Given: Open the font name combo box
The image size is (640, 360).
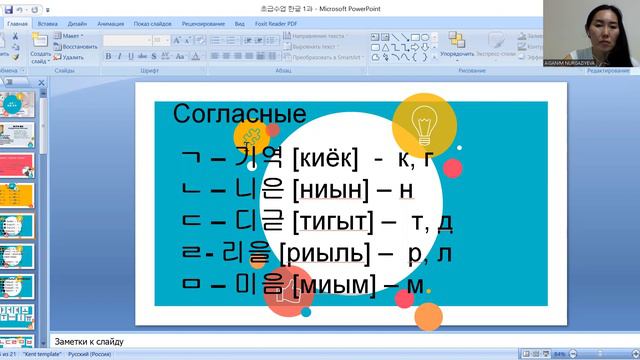Looking at the screenshot, I should (x=127, y=40).
